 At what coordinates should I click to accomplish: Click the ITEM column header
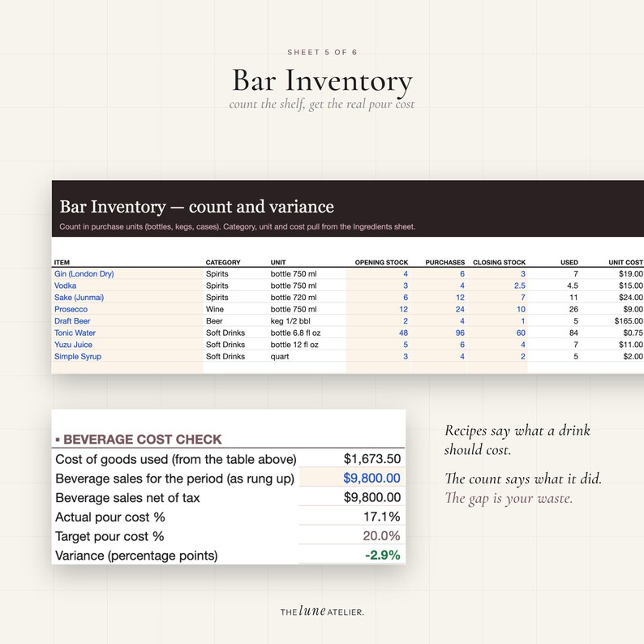click(62, 263)
